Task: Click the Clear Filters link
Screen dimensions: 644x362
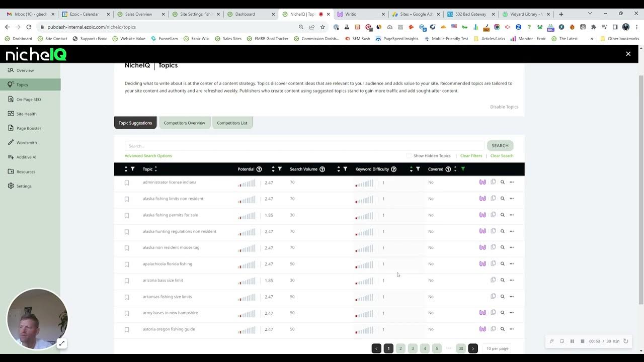Action: 471,156
